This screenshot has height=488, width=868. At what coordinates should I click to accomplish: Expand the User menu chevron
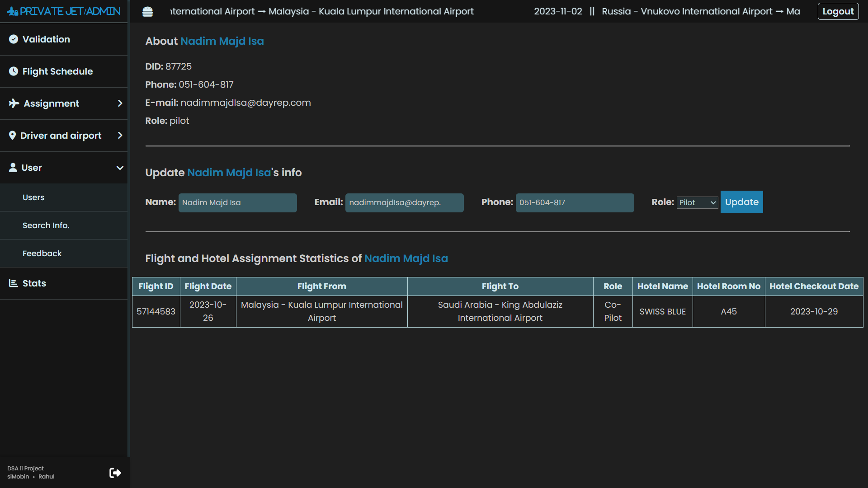pyautogui.click(x=118, y=168)
